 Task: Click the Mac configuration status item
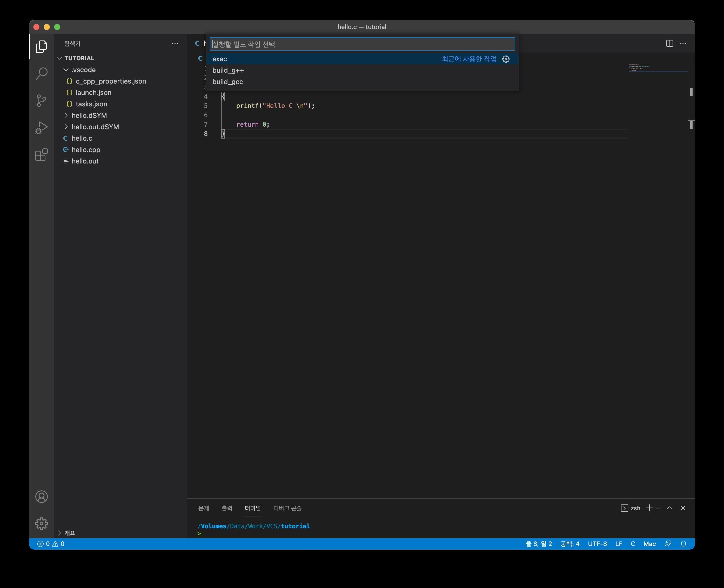coord(649,544)
